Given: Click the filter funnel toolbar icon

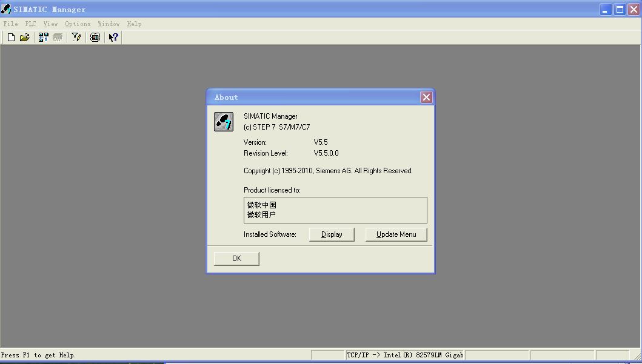Looking at the screenshot, I should (x=76, y=37).
